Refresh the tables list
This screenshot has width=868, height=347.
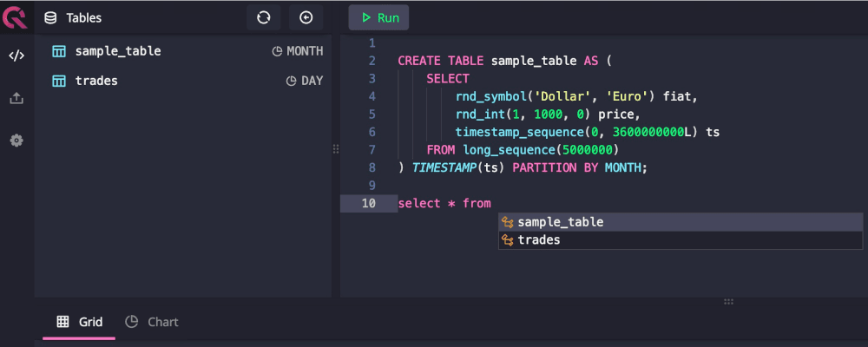(x=264, y=17)
